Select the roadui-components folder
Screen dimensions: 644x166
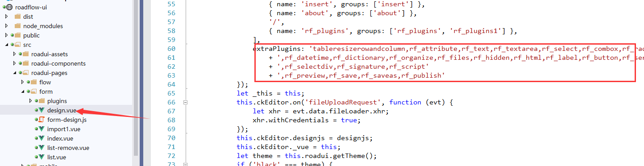tap(58, 63)
